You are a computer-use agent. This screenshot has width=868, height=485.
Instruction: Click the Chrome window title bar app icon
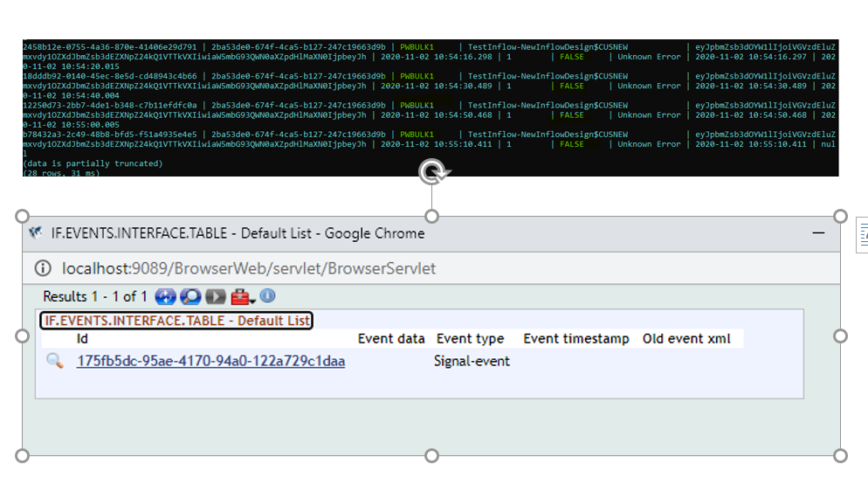(36, 233)
